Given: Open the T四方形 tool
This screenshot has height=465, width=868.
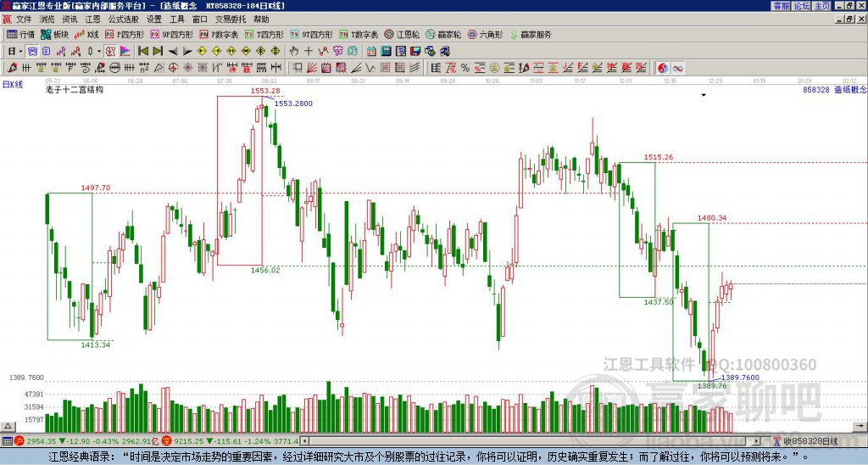Looking at the screenshot, I should (x=264, y=34).
